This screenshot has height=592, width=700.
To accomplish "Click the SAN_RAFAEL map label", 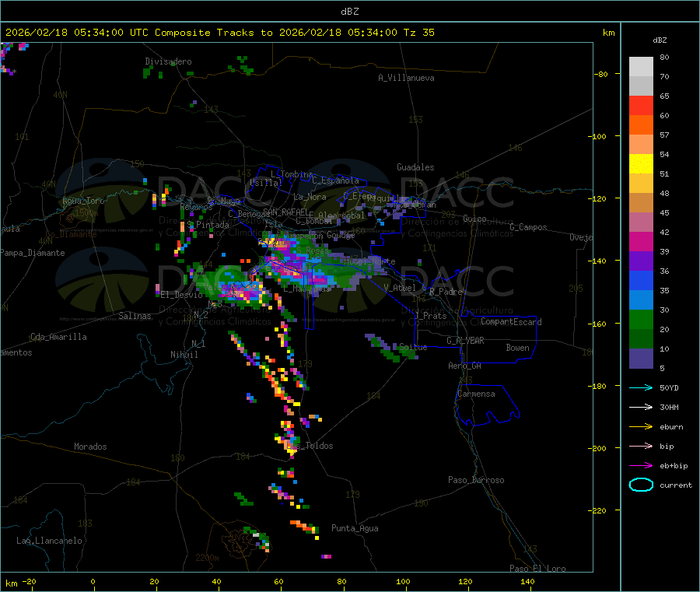I will (x=285, y=212).
